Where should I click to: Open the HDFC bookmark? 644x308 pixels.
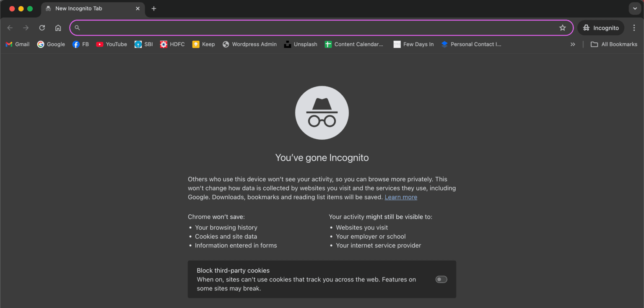(172, 44)
